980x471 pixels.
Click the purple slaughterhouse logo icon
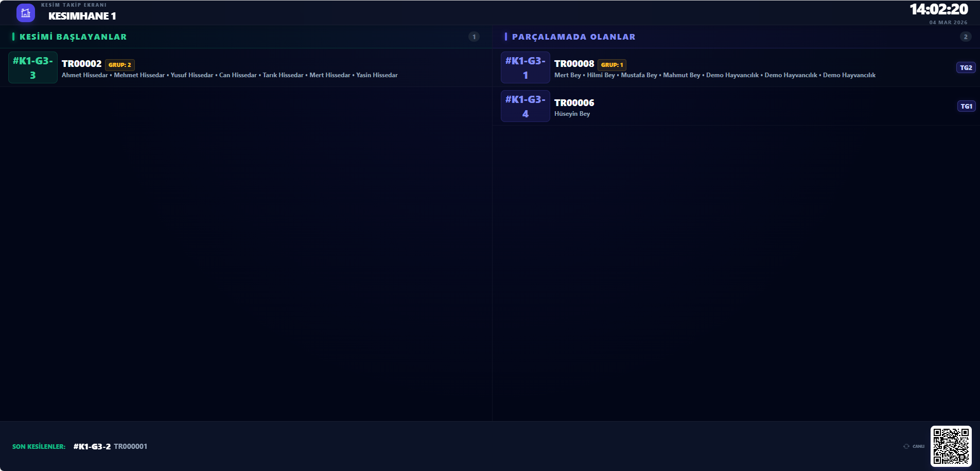click(25, 13)
